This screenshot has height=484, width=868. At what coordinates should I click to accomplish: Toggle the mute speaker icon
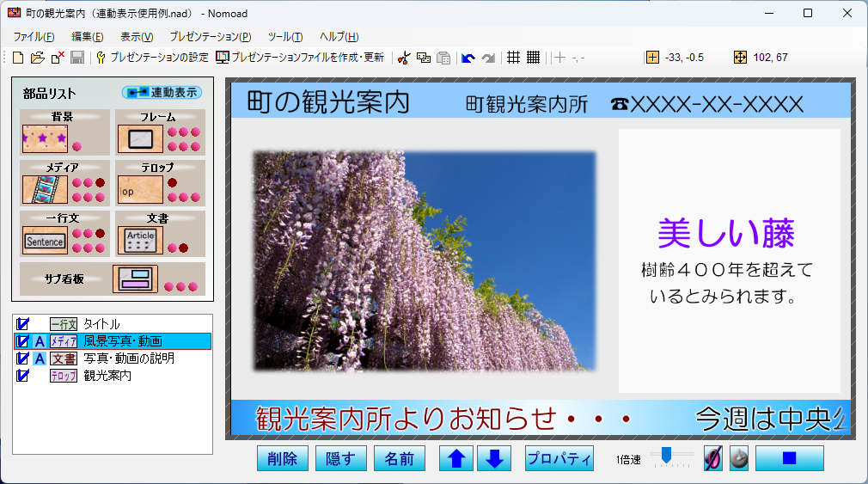pyautogui.click(x=713, y=458)
